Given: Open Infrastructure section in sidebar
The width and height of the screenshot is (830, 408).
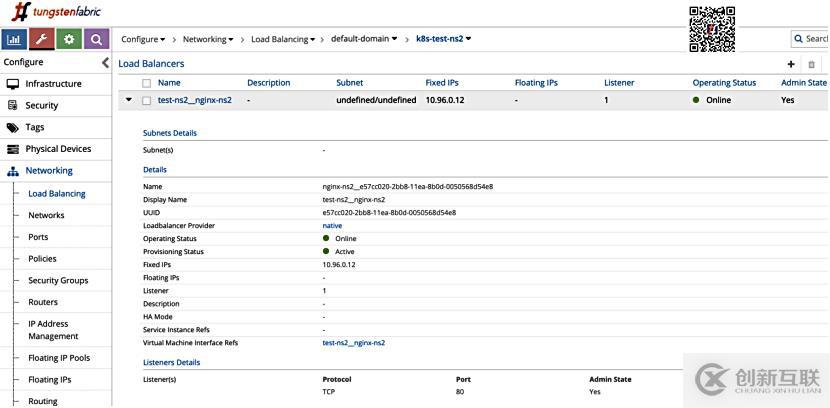Looking at the screenshot, I should tap(54, 84).
